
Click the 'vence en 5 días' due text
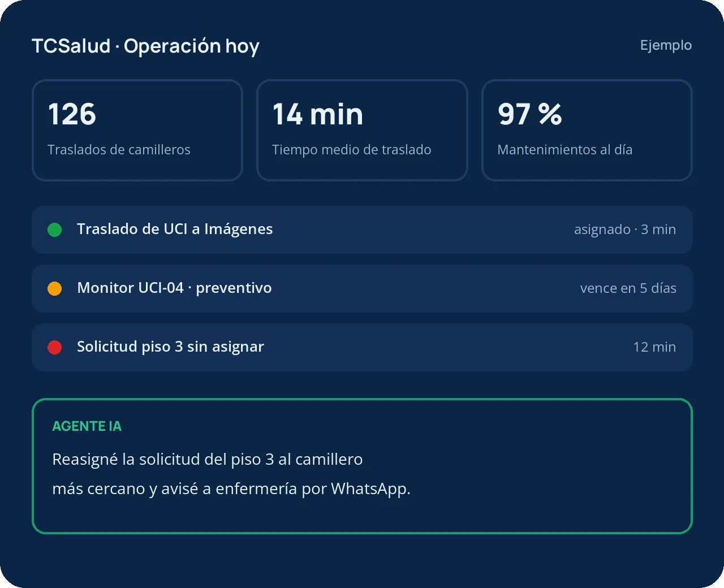(x=628, y=288)
